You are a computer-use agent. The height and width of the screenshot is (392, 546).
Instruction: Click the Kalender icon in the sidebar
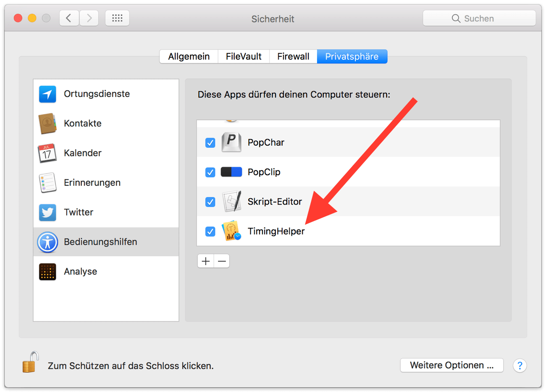(47, 153)
